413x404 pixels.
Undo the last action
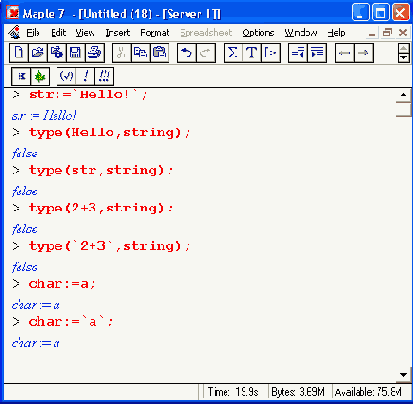click(x=187, y=53)
